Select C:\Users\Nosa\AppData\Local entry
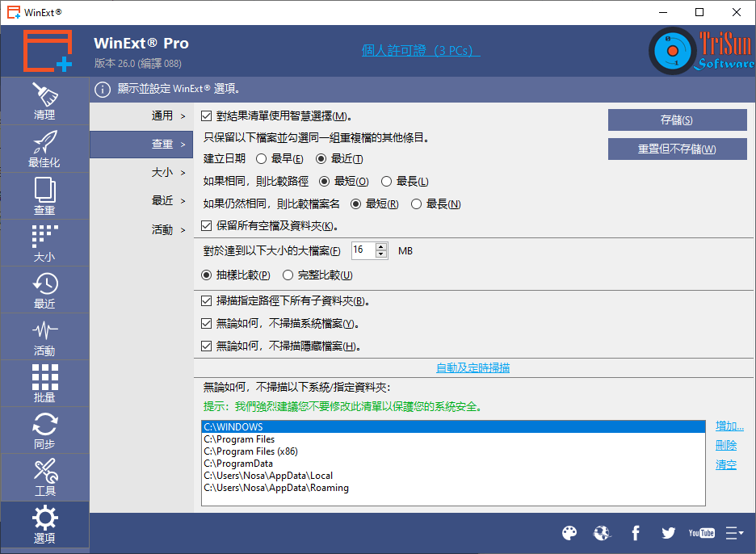Viewport: 756px width, 554px height. tap(453, 476)
